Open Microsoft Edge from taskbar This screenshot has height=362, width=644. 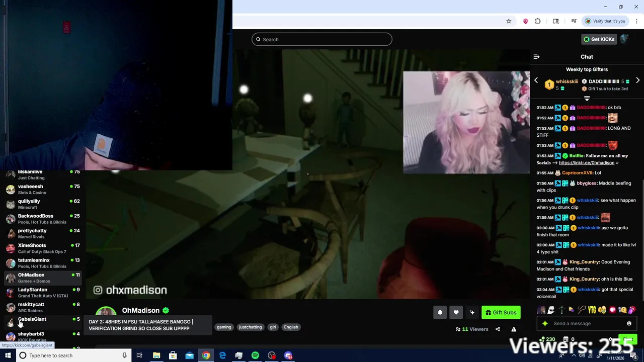(222, 355)
